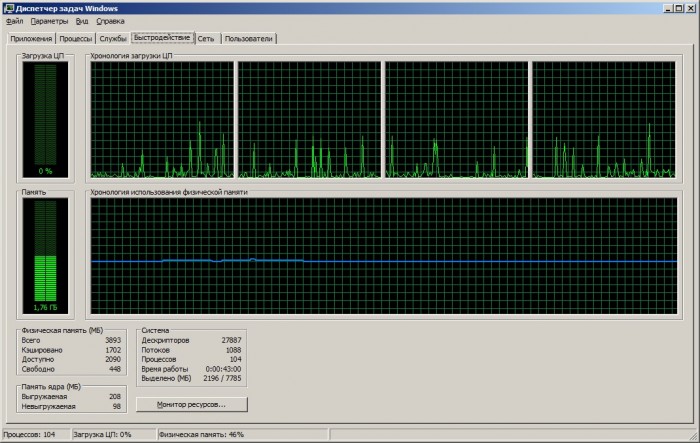Screen dimensions: 700x443
Task: Click the Потоков value 1088
Action: pos(233,350)
